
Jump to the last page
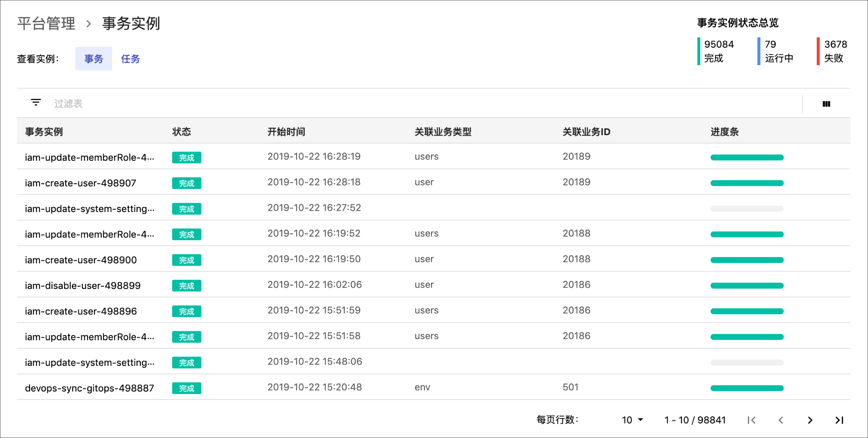(839, 420)
